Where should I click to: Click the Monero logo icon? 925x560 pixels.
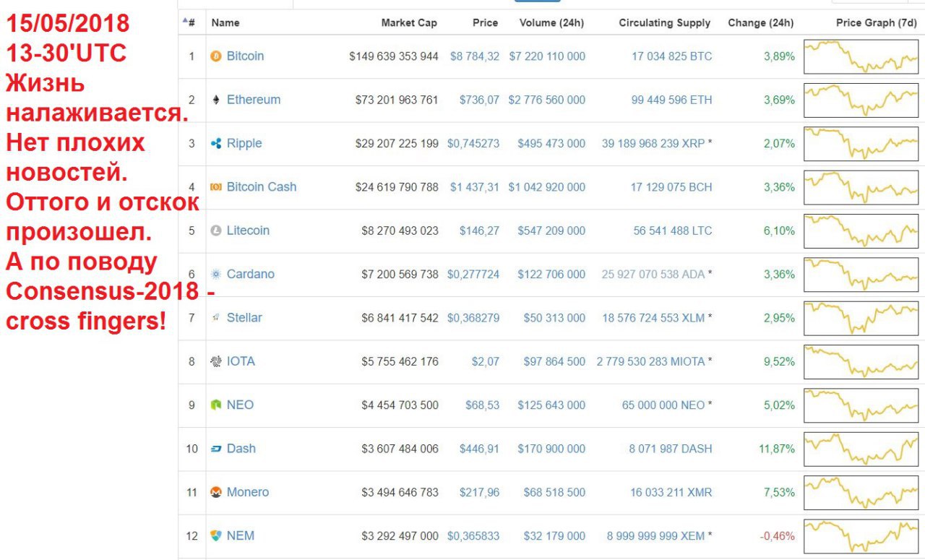coord(215,492)
